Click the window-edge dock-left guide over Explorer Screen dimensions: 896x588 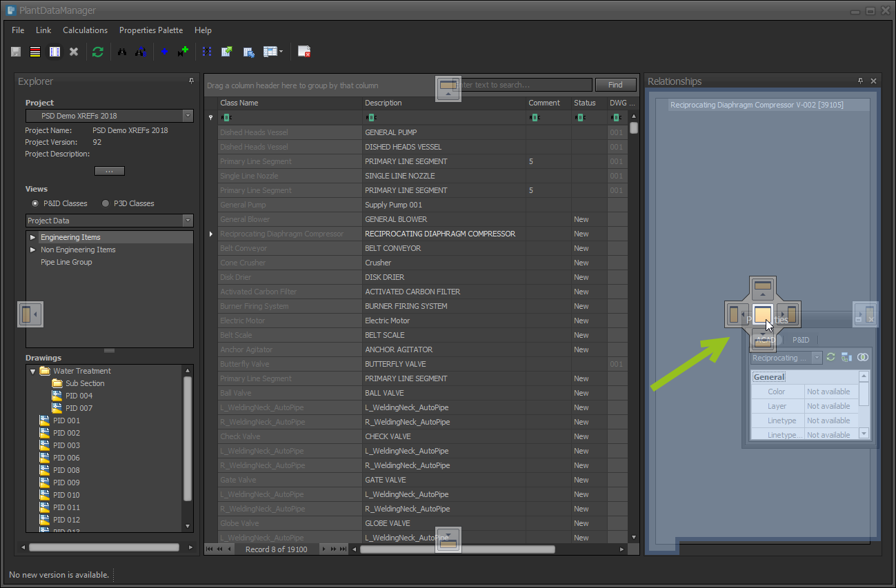tap(30, 315)
